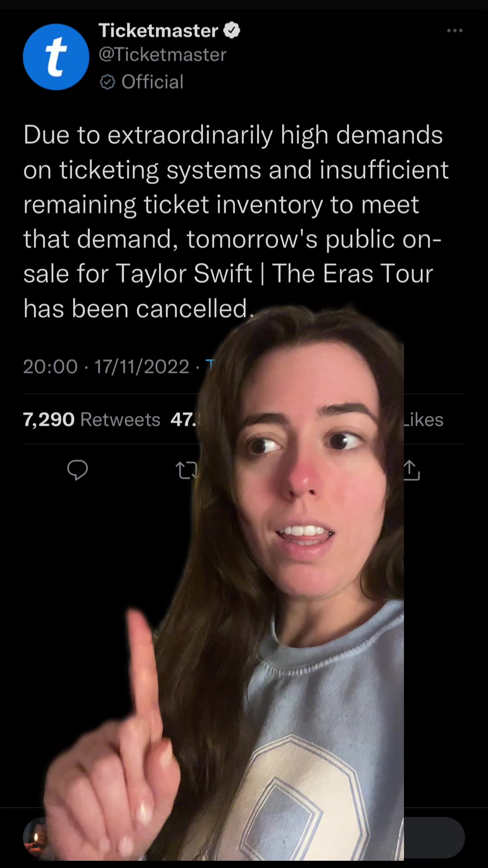Open the tweet source link after date
This screenshot has width=488, height=868.
(209, 367)
